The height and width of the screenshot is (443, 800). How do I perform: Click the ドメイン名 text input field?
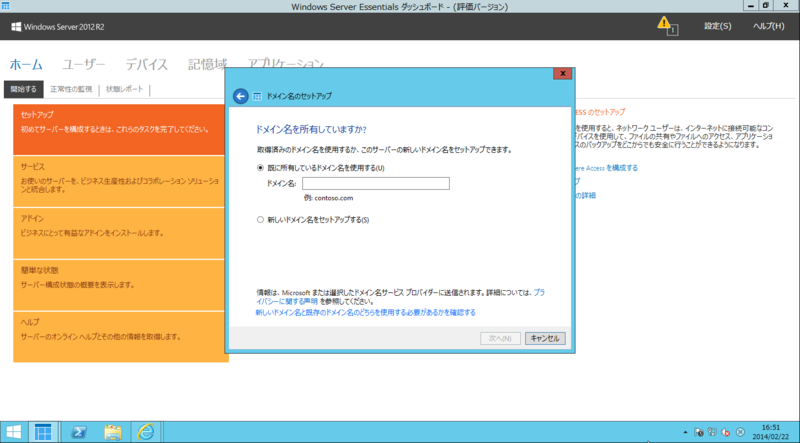click(x=376, y=183)
